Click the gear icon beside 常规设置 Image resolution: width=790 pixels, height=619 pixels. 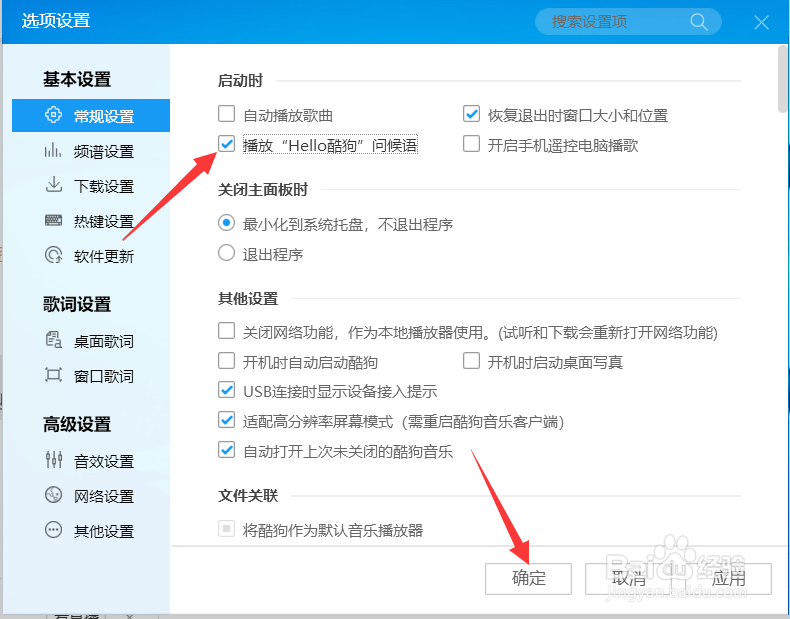[53, 115]
